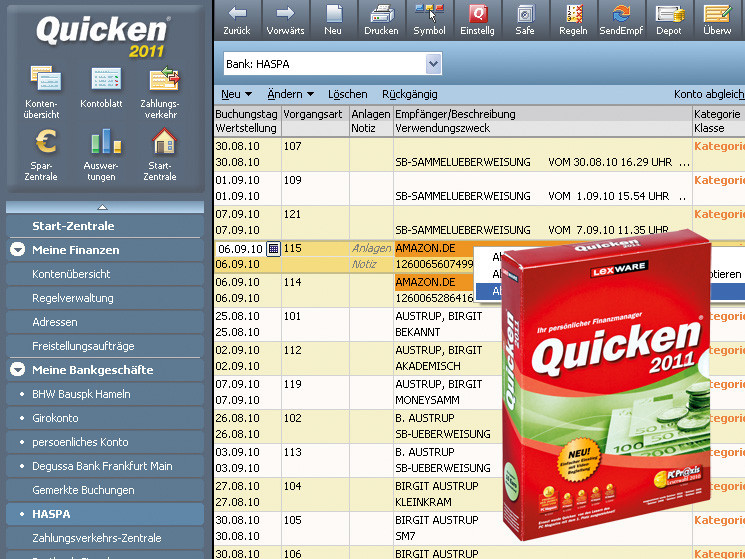Click the Kategorie column header
The width and height of the screenshot is (745, 559).
(717, 114)
